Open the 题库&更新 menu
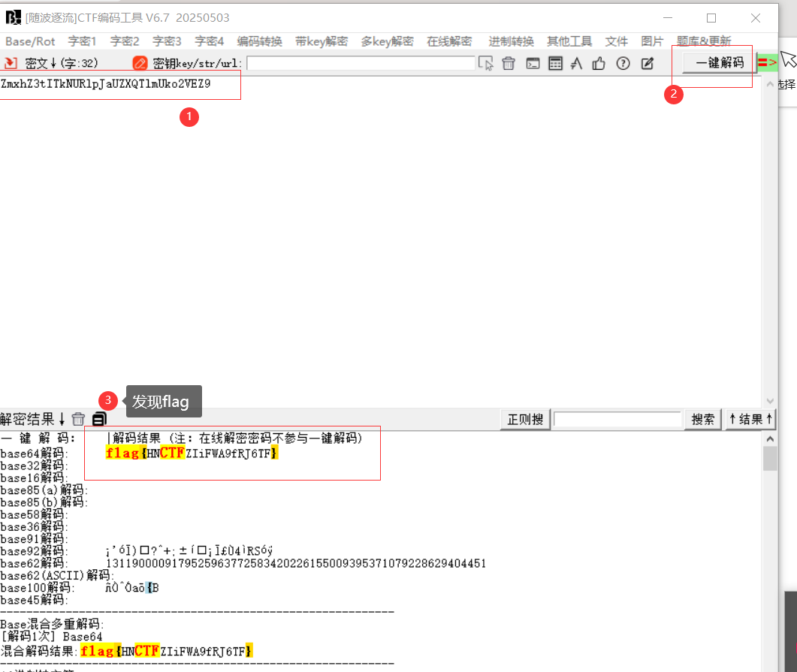The height and width of the screenshot is (672, 797). (x=704, y=41)
